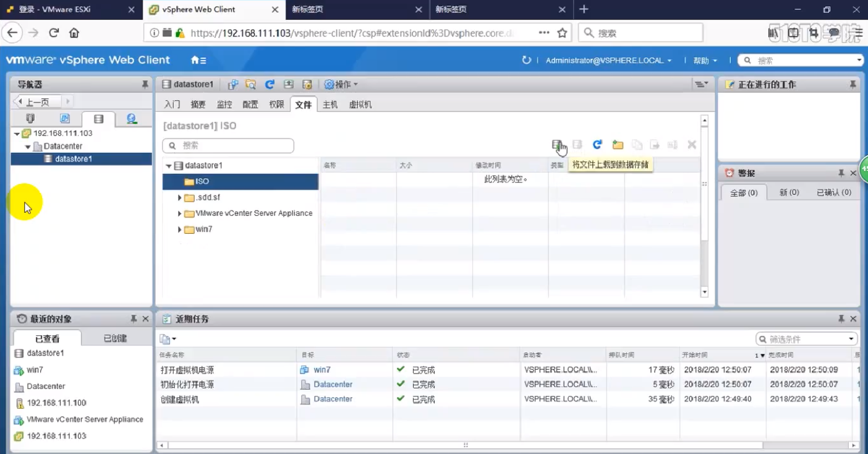
Task: Go back with the 上一页 button
Action: pyautogui.click(x=37, y=101)
